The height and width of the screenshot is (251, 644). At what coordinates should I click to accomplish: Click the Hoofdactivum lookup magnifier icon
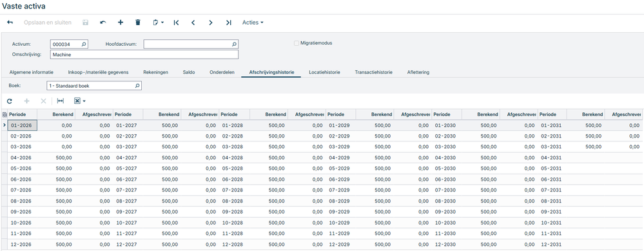[x=234, y=44]
